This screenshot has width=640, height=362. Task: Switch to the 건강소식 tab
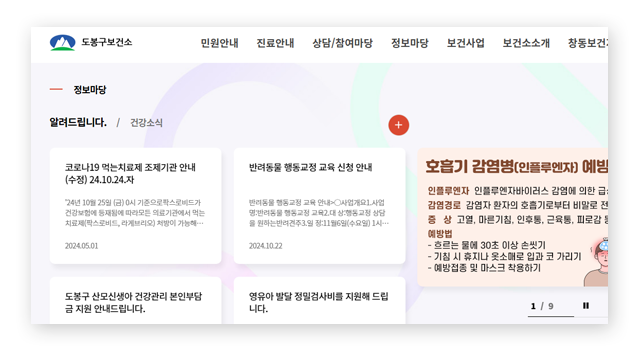pyautogui.click(x=146, y=123)
